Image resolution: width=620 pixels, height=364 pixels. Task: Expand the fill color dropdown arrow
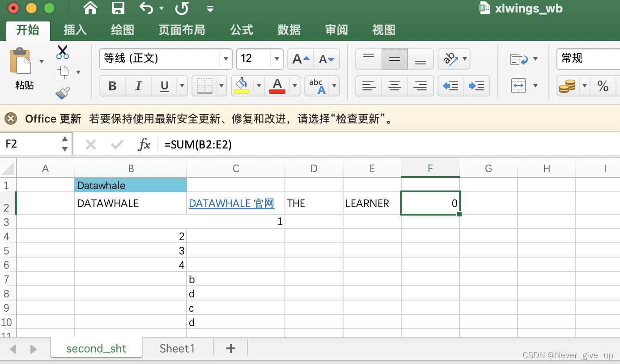coord(259,86)
